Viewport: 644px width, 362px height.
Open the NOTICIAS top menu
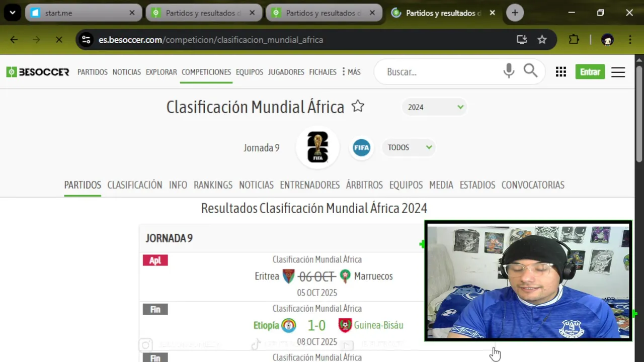tap(127, 72)
